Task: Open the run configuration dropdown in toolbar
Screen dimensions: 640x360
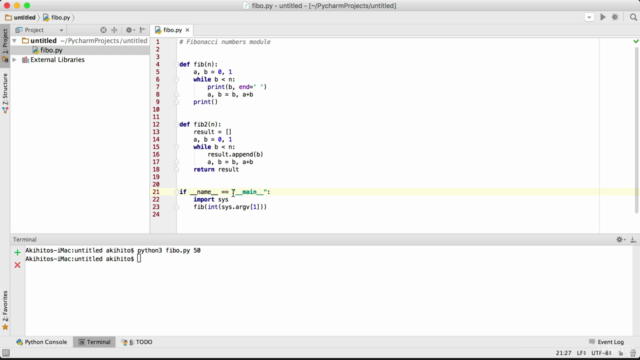Action: coord(589,17)
